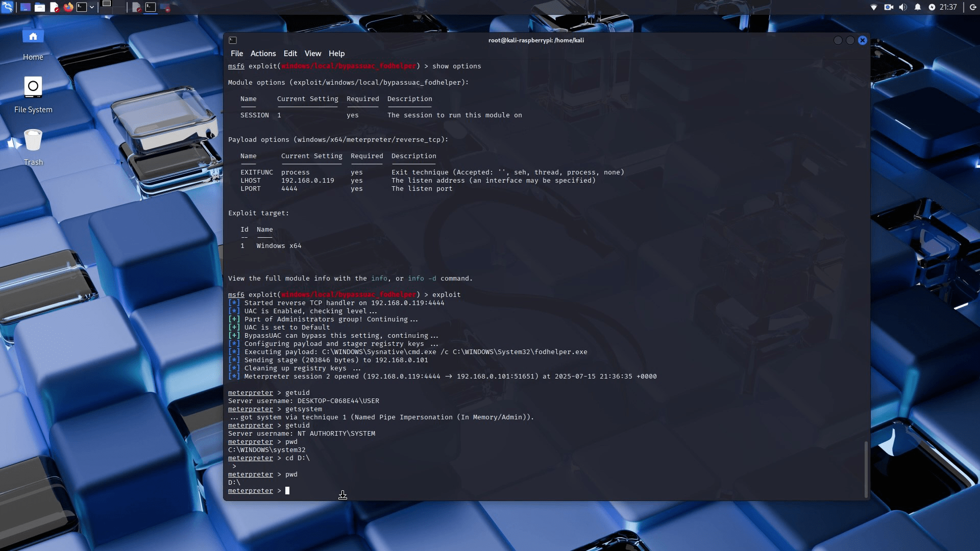This screenshot has width=980, height=551.
Task: Open the Actions menu in terminal
Action: [263, 54]
